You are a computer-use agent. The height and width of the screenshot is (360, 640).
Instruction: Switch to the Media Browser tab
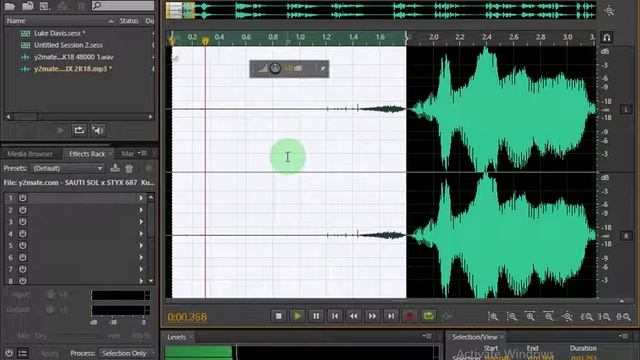point(30,154)
